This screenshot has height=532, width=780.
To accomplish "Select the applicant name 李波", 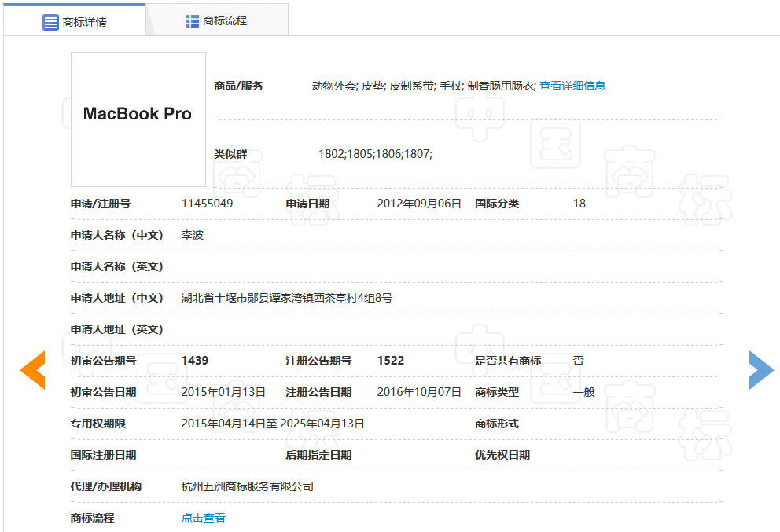I will click(x=193, y=235).
